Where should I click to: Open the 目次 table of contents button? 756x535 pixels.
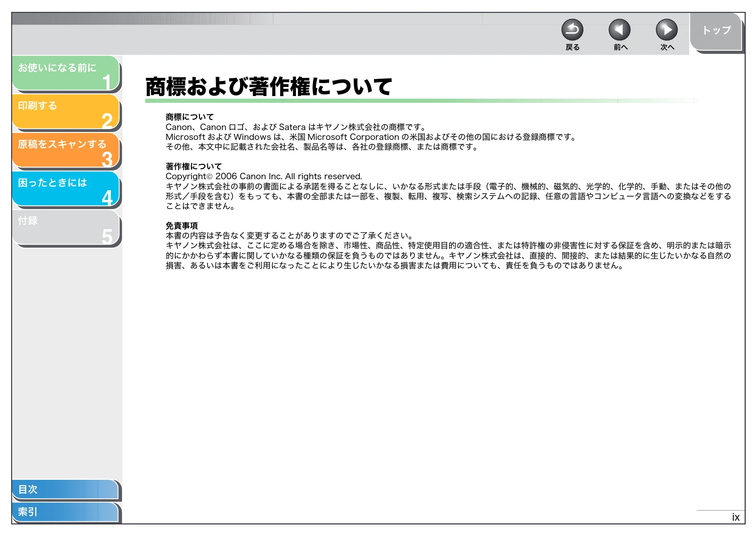click(65, 489)
